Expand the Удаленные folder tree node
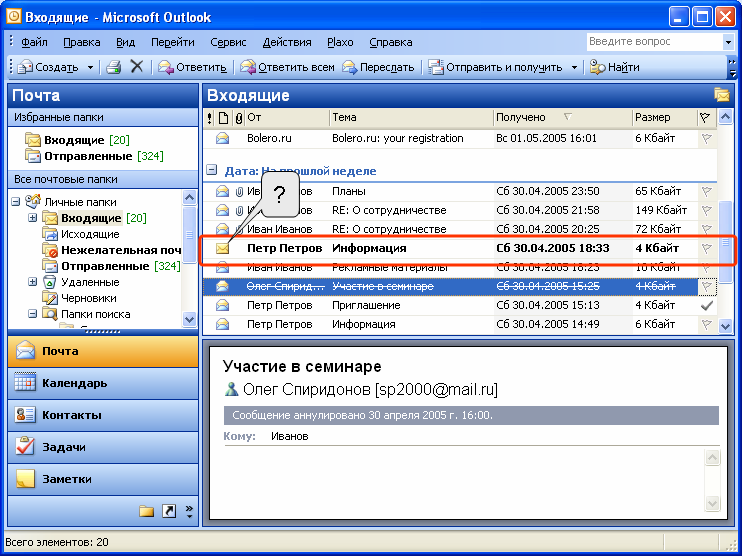Viewport: 742px width, 556px height. pyautogui.click(x=32, y=282)
